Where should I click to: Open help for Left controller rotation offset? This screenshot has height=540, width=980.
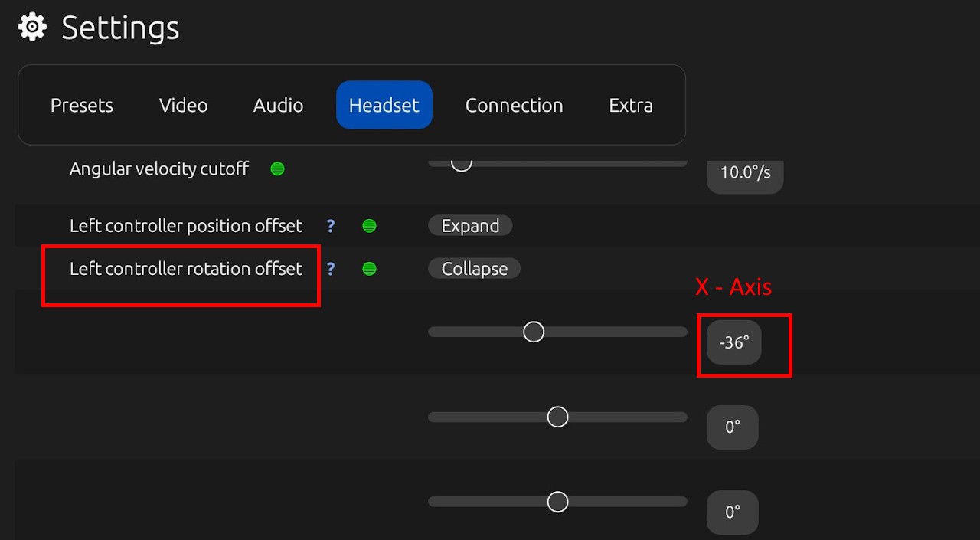[331, 269]
